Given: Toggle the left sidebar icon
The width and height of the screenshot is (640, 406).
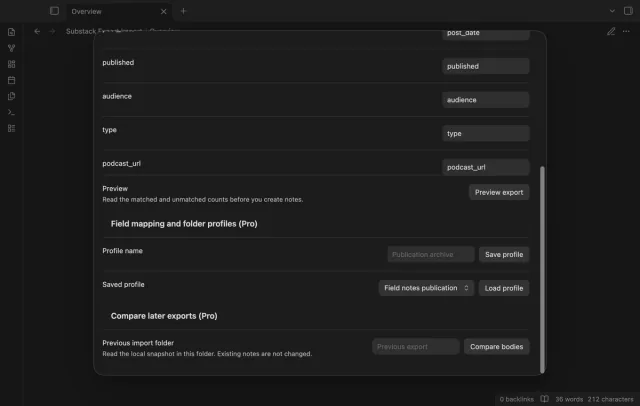Looking at the screenshot, I should [54, 11].
